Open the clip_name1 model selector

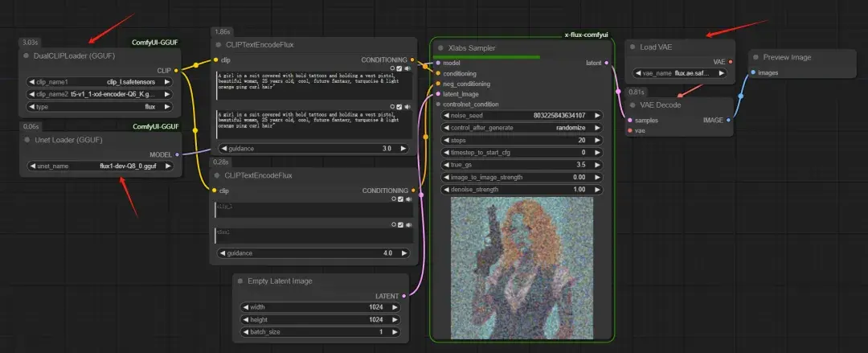click(99, 82)
